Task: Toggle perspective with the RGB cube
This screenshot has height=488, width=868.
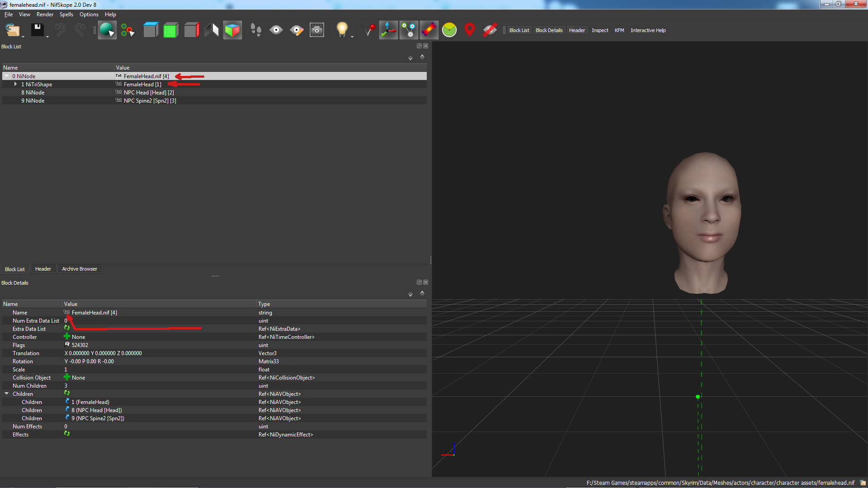Action: tap(232, 30)
